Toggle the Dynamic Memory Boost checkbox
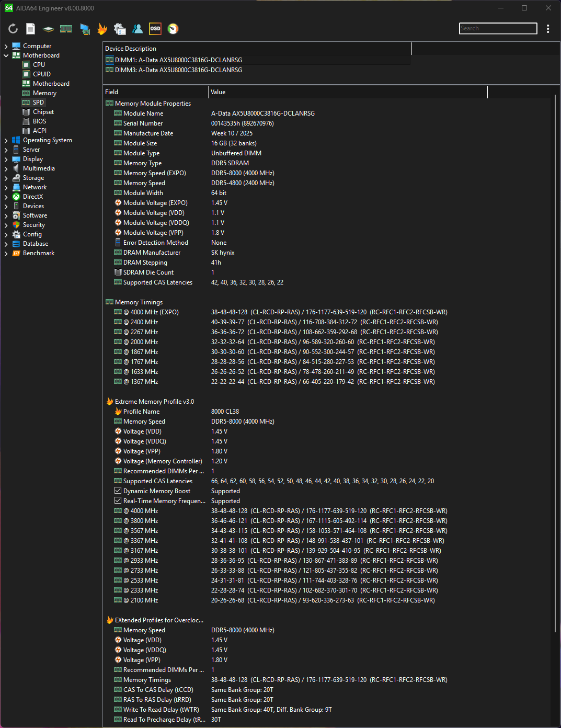This screenshot has height=728, width=561. (x=118, y=491)
